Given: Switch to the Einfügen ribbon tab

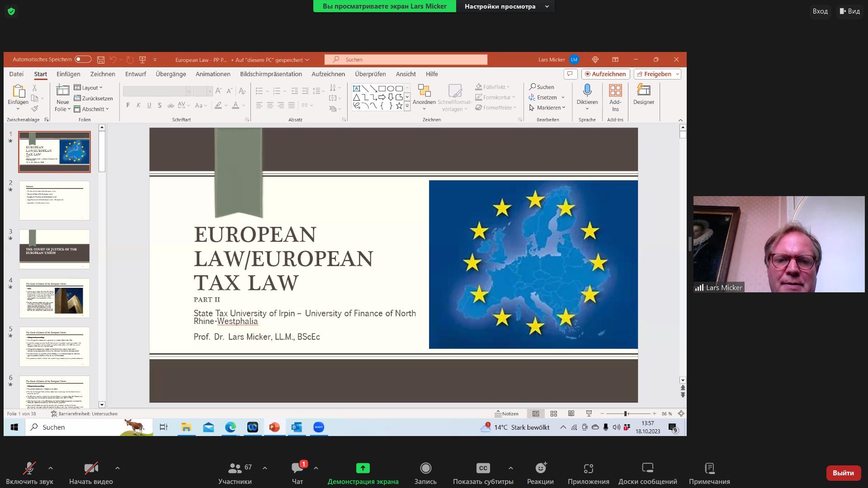Looking at the screenshot, I should 68,74.
